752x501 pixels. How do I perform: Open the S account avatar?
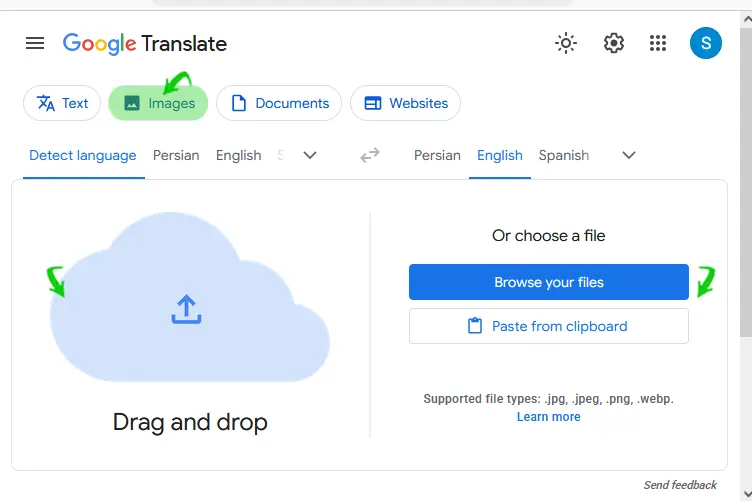coord(705,43)
